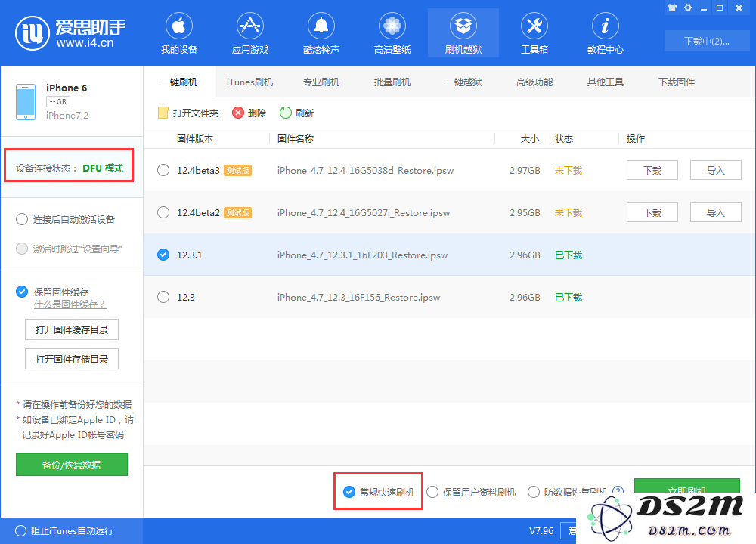The image size is (756, 544).
Task: Select 保留用户资料刷机 flash mode
Action: 432,492
